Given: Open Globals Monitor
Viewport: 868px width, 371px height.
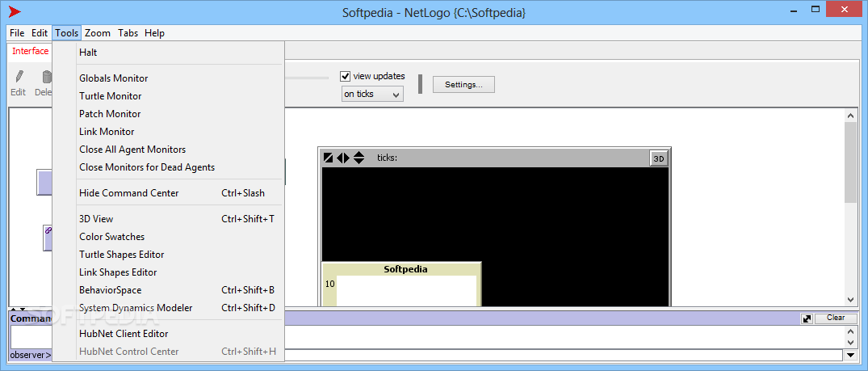Looking at the screenshot, I should tap(168, 78).
